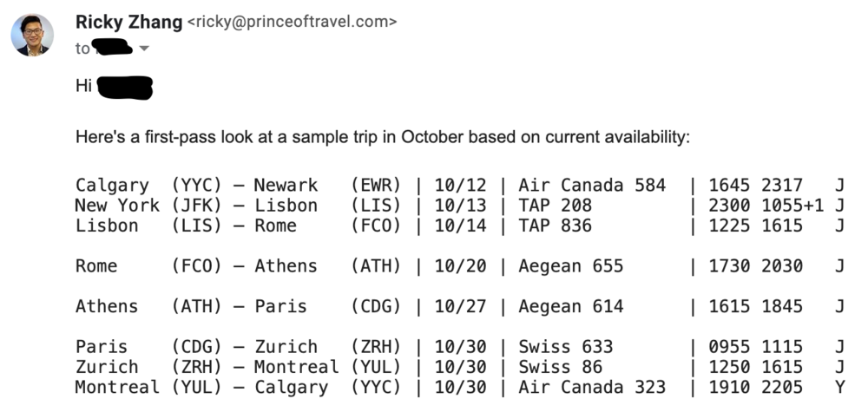Click "TAP 836" in the Lisbon–Rome row
This screenshot has width=868, height=412.
click(555, 226)
